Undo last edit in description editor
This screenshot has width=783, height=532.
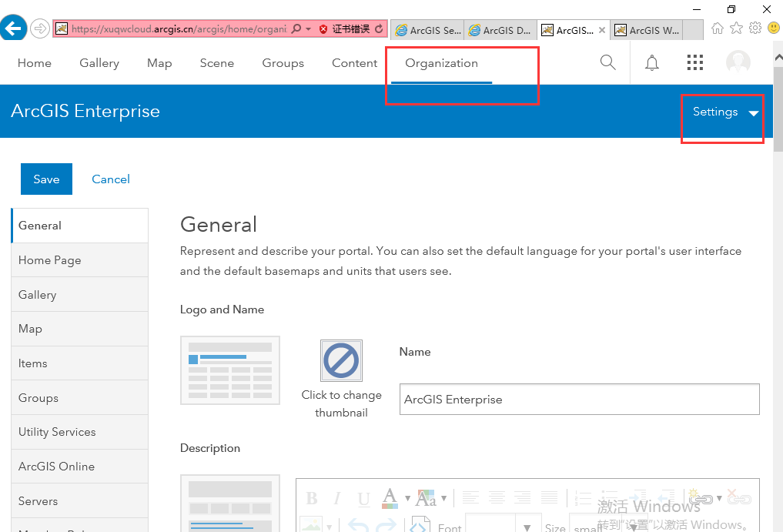click(358, 526)
